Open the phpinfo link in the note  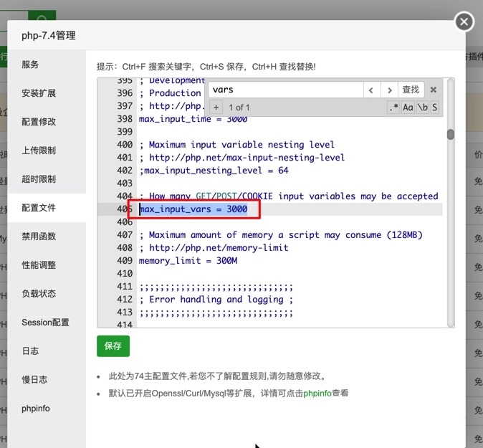tap(318, 394)
